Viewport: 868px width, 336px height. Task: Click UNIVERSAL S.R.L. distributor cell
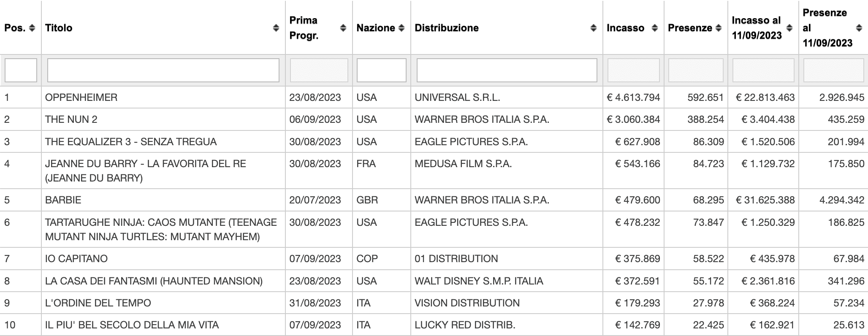[457, 98]
